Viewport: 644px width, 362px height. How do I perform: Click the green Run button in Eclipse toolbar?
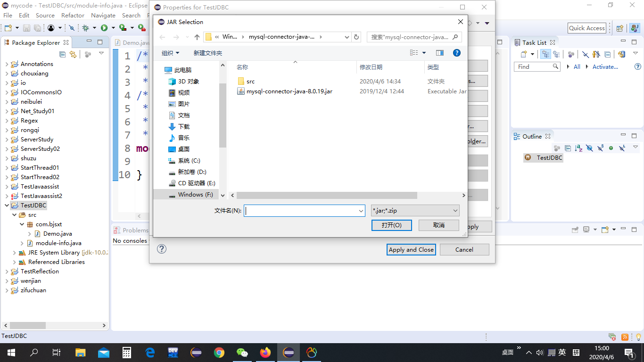pyautogui.click(x=104, y=28)
